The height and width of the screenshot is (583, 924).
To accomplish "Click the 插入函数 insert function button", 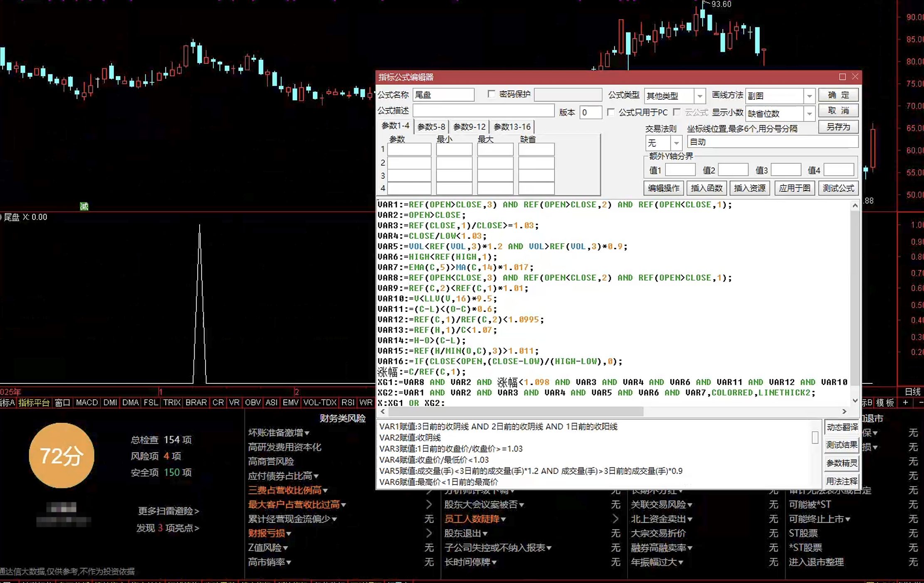I will [707, 188].
